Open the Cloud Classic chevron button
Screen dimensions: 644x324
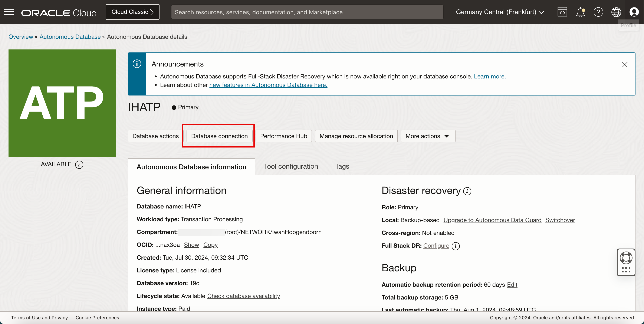coord(132,12)
